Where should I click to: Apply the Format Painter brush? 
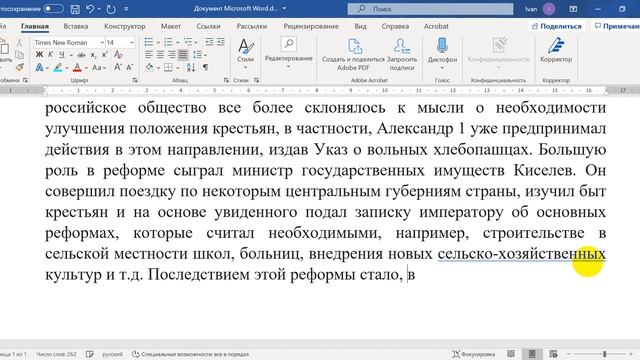pos(19,67)
